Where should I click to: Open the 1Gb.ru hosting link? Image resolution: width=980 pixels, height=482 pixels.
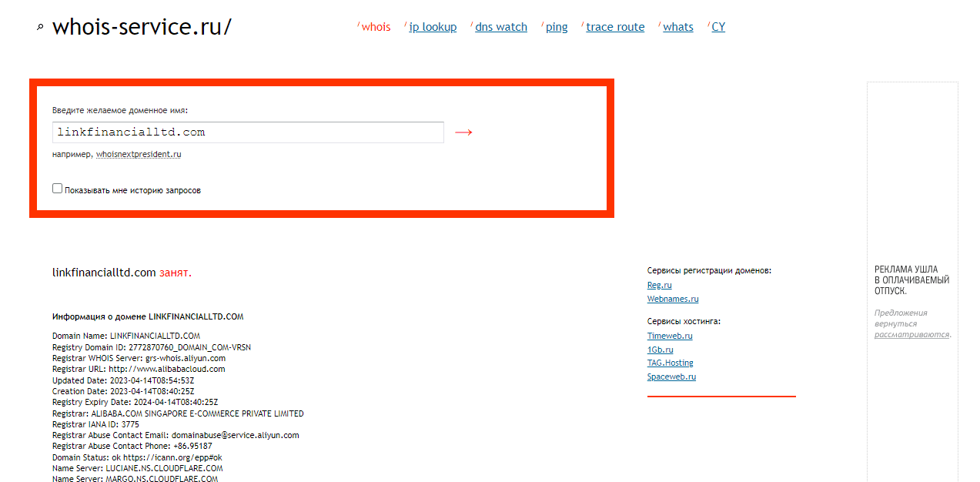tap(659, 350)
